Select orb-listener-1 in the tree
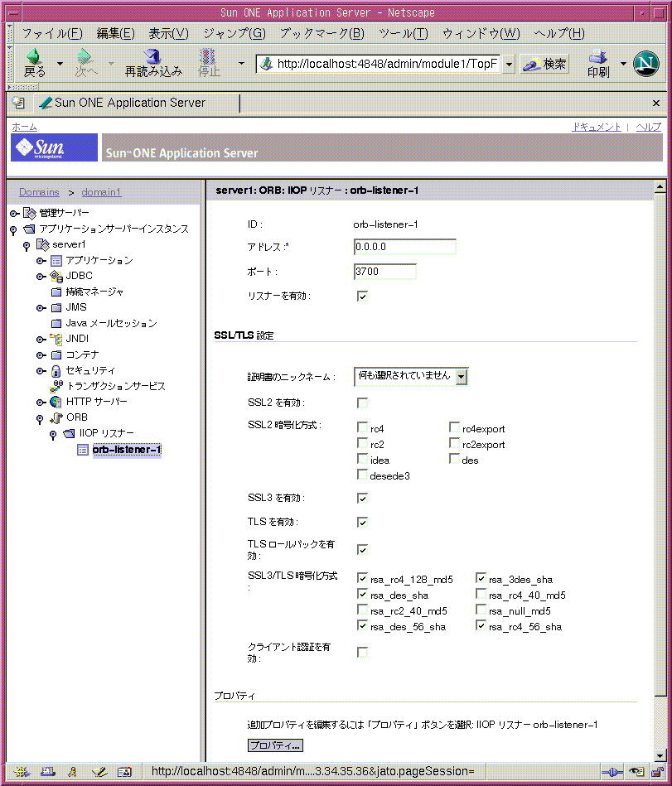672x786 pixels. click(127, 450)
